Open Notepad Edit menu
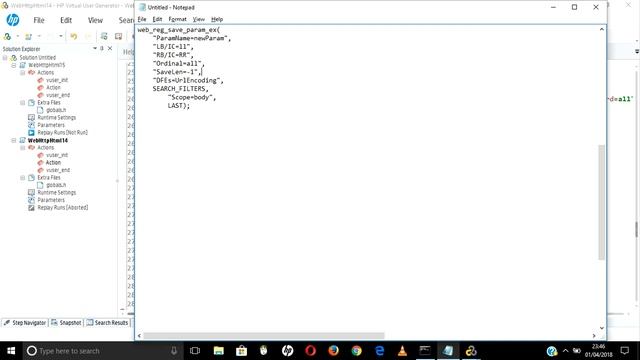Screen dimensions: 640x360 pyautogui.click(x=157, y=19)
